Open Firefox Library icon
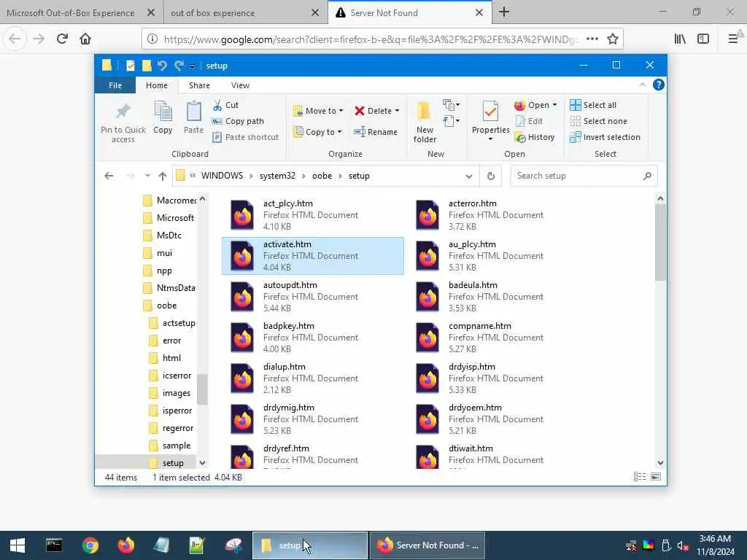 [x=680, y=39]
